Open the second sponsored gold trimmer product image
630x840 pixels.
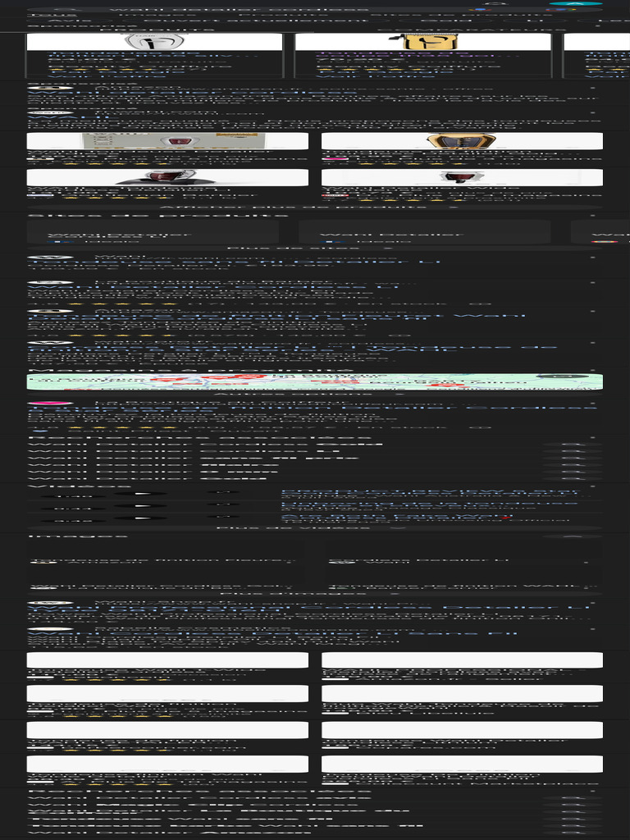click(422, 42)
